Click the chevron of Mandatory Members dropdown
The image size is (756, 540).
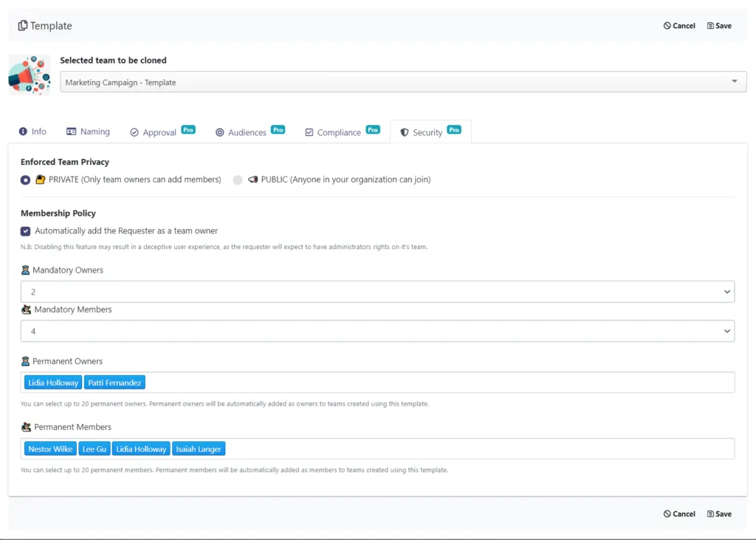(x=726, y=331)
